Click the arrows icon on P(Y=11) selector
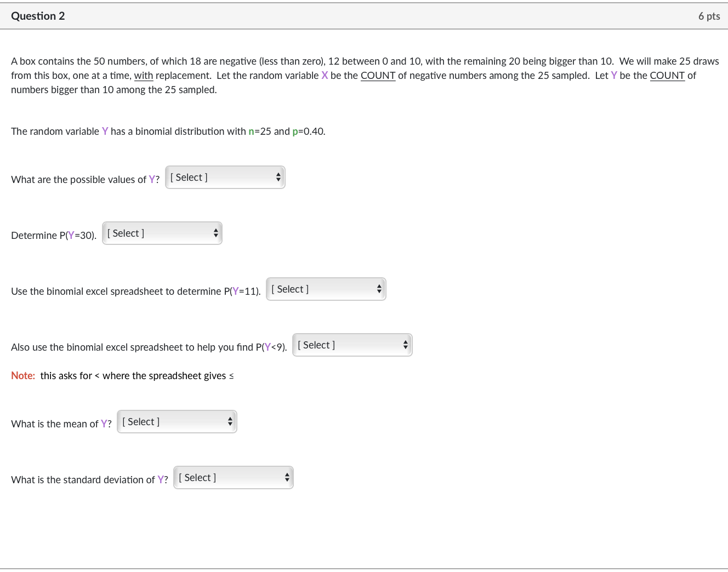The width and height of the screenshot is (728, 572). pyautogui.click(x=379, y=289)
